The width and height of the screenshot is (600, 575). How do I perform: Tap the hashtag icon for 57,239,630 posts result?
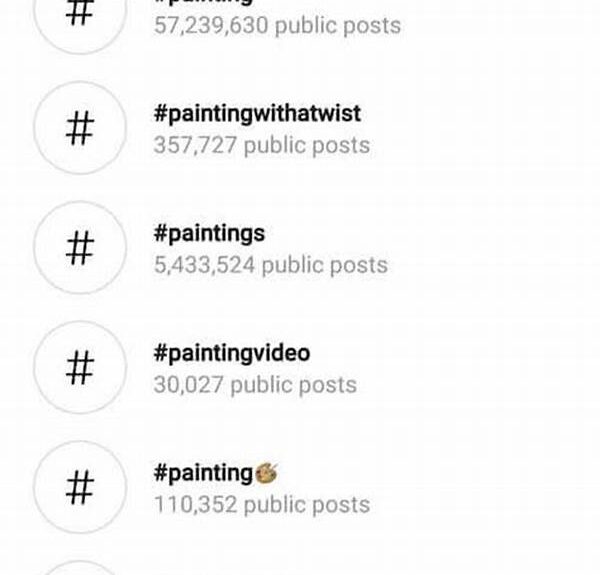(x=80, y=15)
